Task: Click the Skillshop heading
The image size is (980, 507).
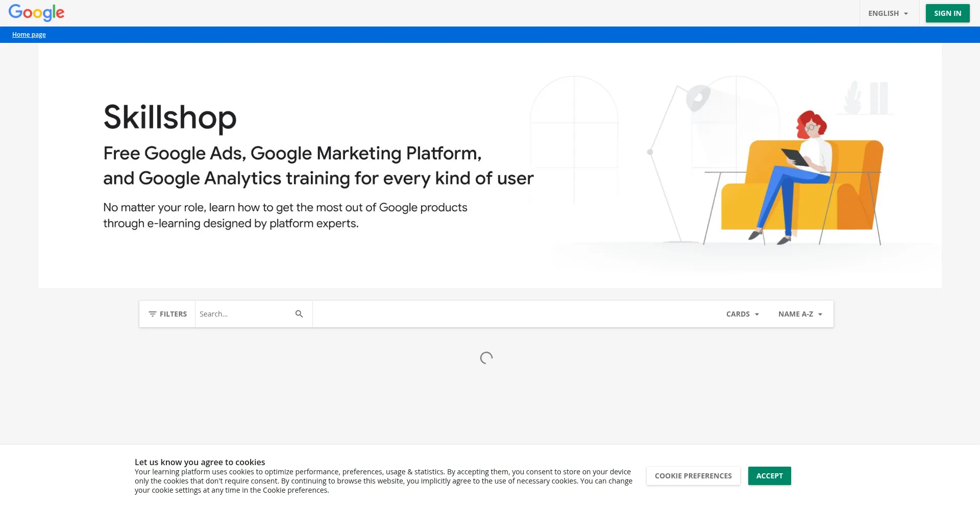Action: [170, 117]
